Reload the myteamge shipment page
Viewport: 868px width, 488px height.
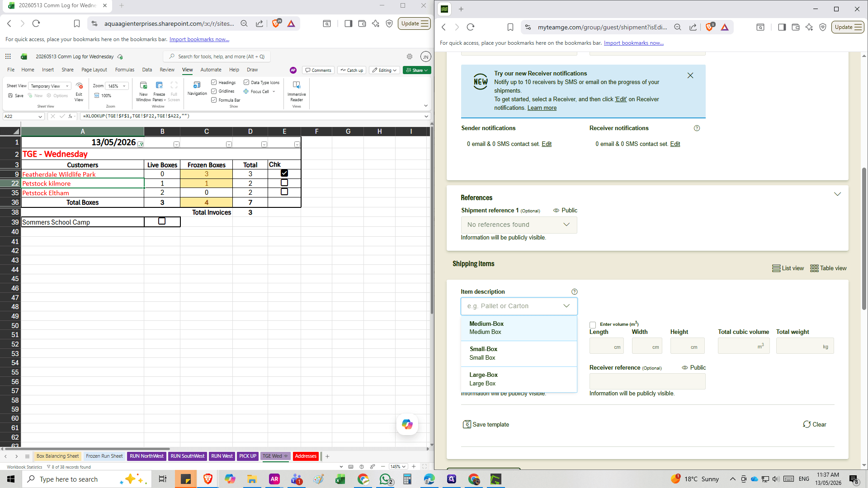click(471, 27)
